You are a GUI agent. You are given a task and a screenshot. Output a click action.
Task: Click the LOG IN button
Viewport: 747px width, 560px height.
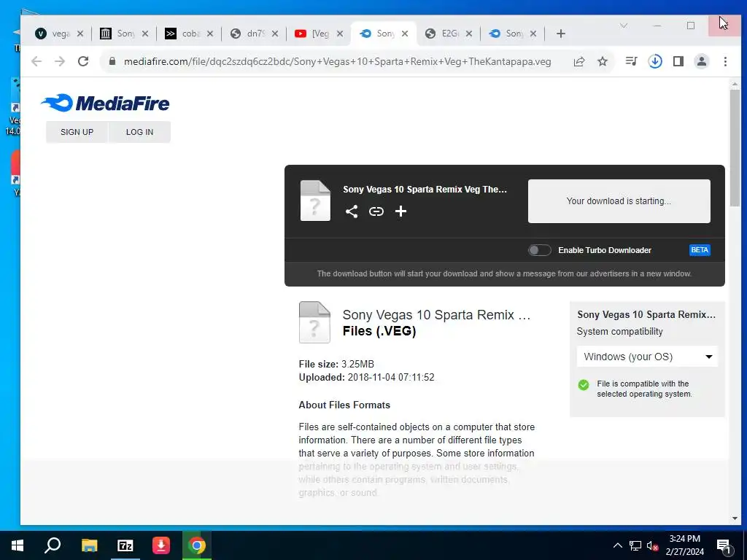[139, 132]
